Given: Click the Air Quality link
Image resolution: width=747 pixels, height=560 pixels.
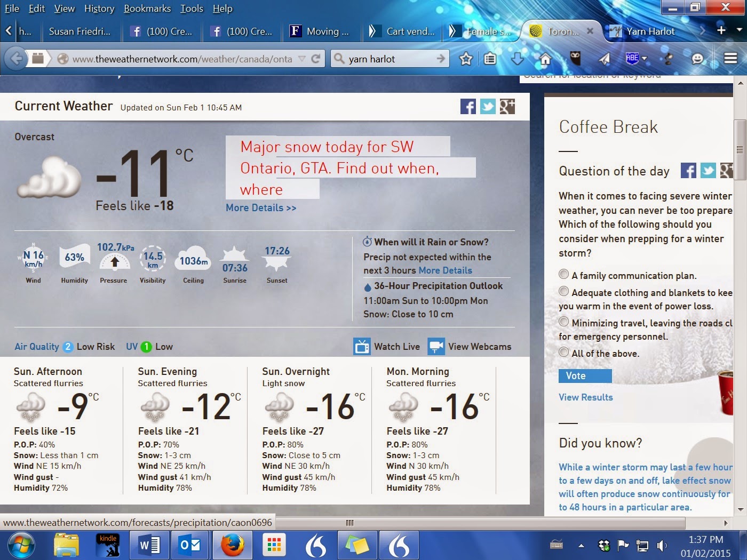Looking at the screenshot, I should click(x=37, y=347).
